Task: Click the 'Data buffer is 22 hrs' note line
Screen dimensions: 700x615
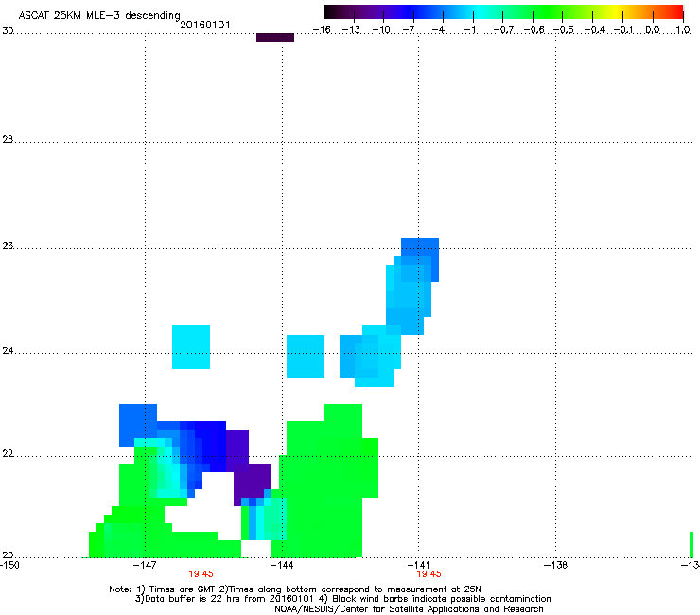Action: click(342, 599)
